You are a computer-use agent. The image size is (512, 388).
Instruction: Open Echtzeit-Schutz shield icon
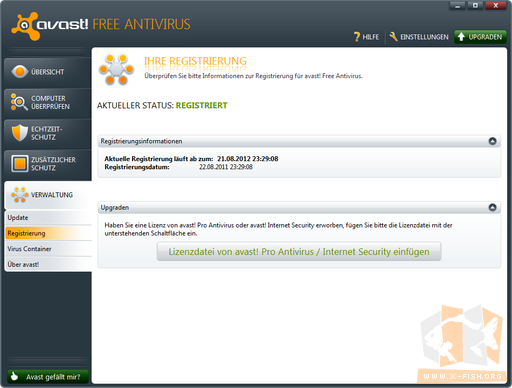[x=20, y=133]
